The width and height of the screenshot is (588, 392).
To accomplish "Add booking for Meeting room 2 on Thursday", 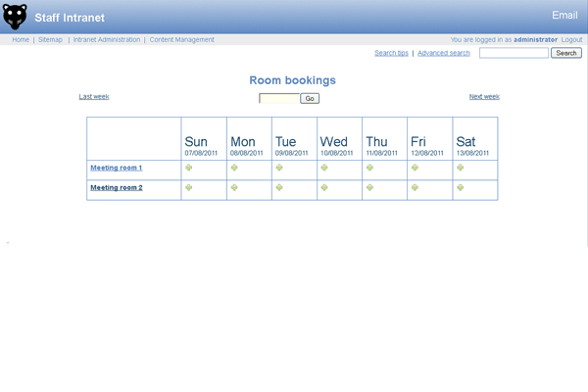I will [370, 187].
